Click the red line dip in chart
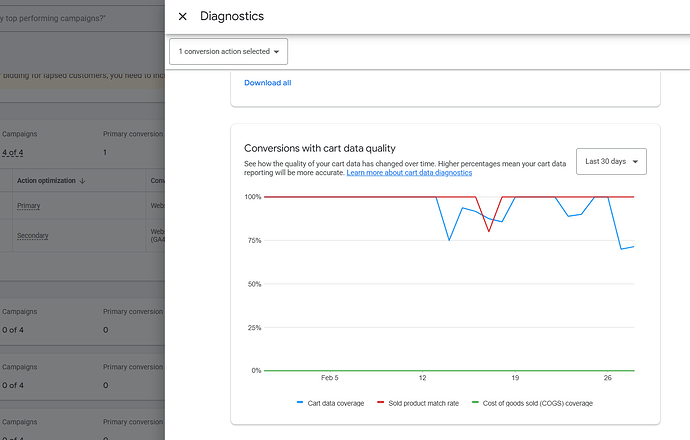The width and height of the screenshot is (690, 440). (x=489, y=230)
